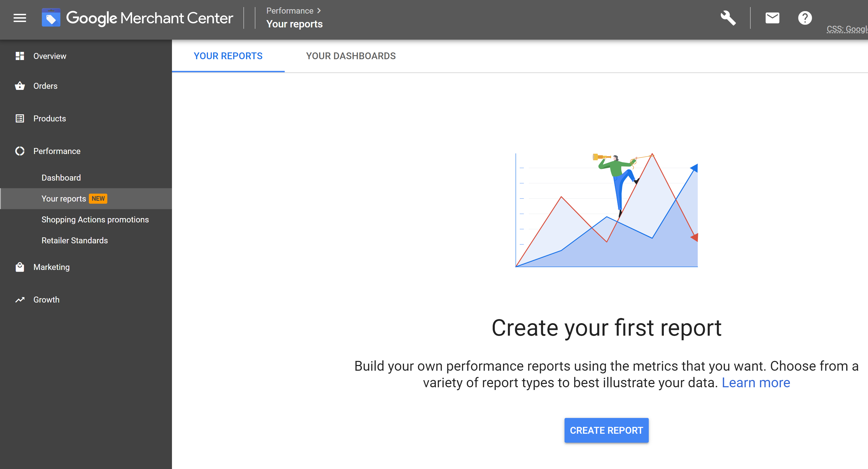Click the Retailer Standards menu item

[74, 240]
